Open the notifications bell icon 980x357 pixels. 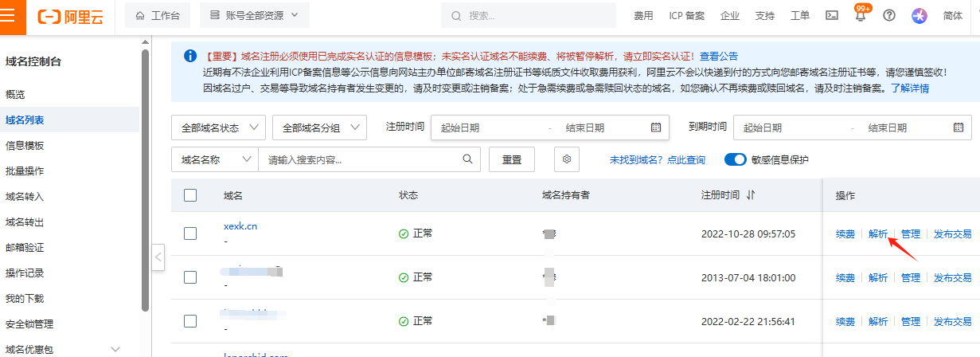[860, 16]
